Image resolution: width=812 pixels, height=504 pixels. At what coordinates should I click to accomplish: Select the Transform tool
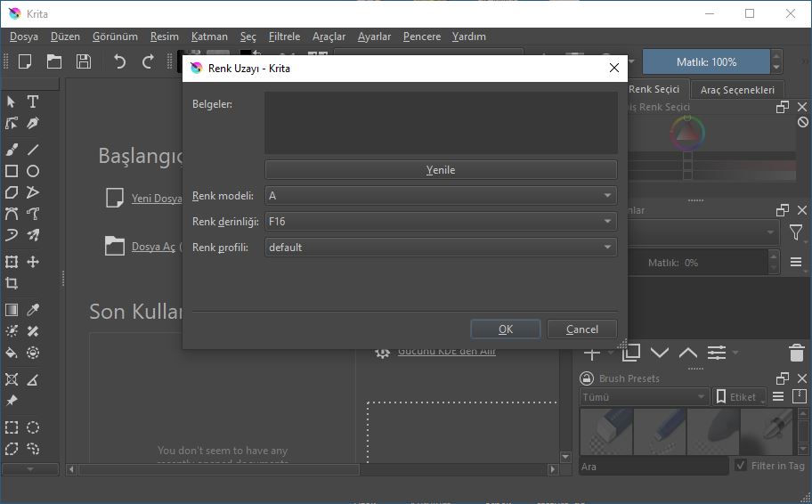[x=12, y=262]
